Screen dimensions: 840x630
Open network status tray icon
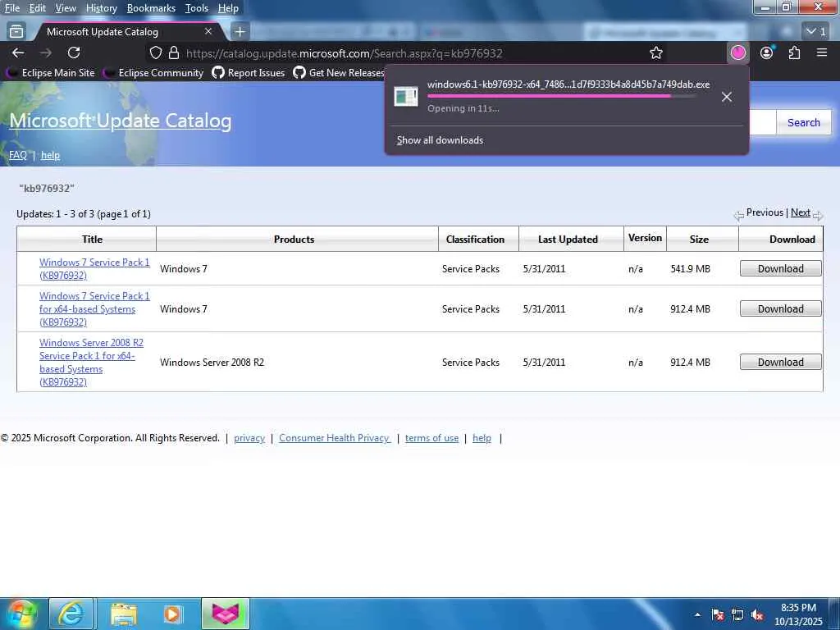[x=737, y=615]
